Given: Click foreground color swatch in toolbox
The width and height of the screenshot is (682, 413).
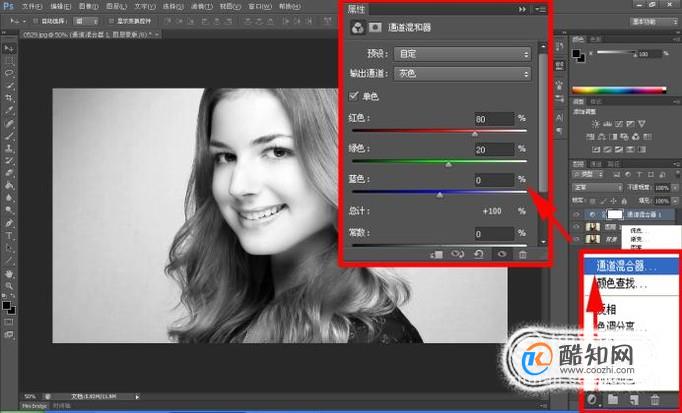Looking at the screenshot, I should [7, 306].
